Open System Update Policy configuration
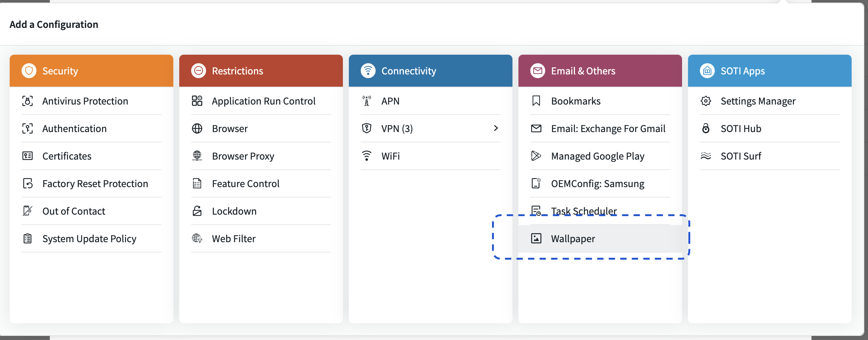The image size is (868, 340). pos(89,239)
